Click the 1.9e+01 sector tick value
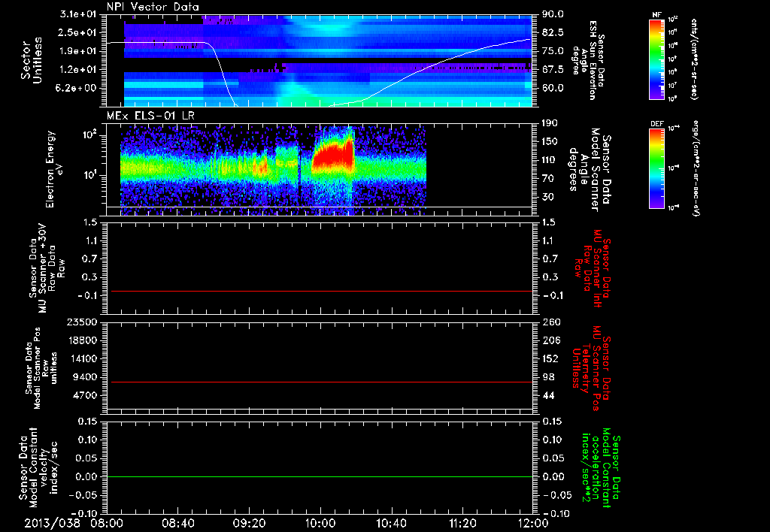Image resolution: width=770 pixels, height=532 pixels. [x=78, y=51]
